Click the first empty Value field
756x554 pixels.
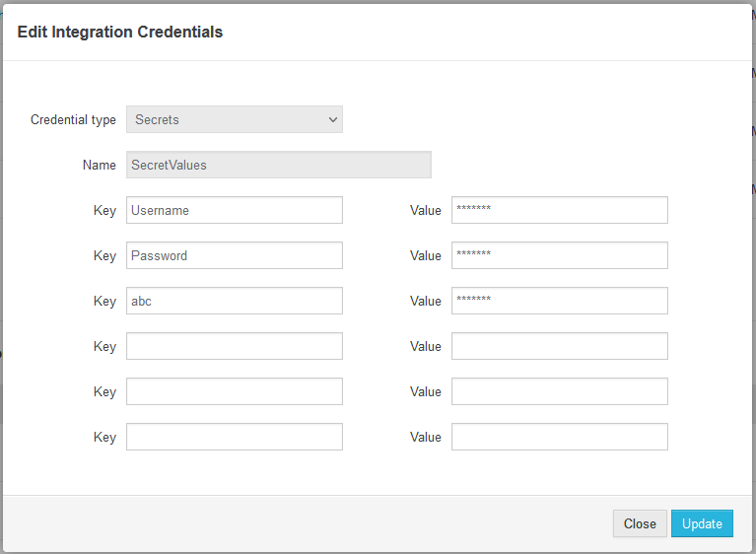[x=559, y=346]
